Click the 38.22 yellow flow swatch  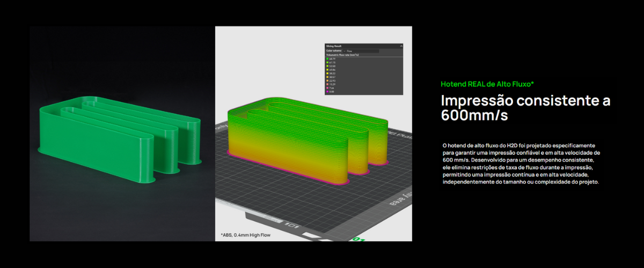[328, 73]
